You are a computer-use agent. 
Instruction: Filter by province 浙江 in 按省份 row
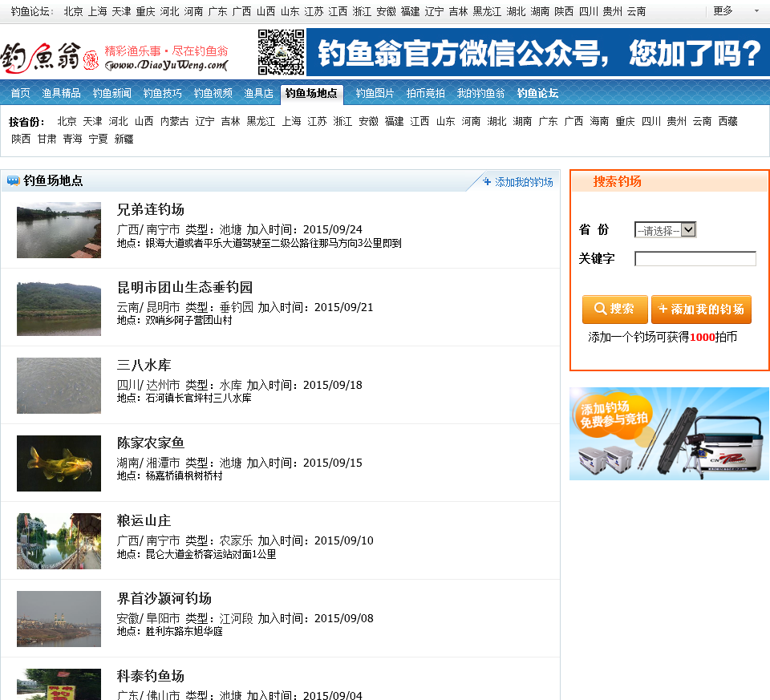(x=342, y=121)
